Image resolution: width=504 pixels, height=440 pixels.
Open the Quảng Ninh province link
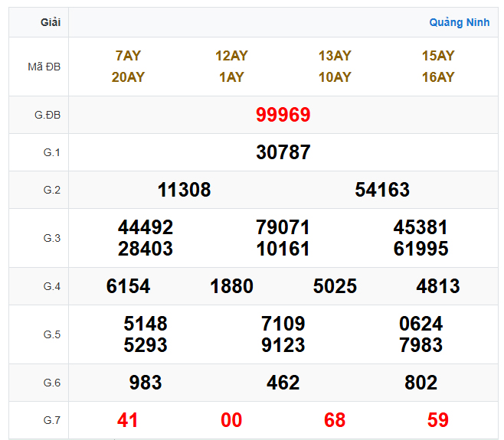coord(459,22)
